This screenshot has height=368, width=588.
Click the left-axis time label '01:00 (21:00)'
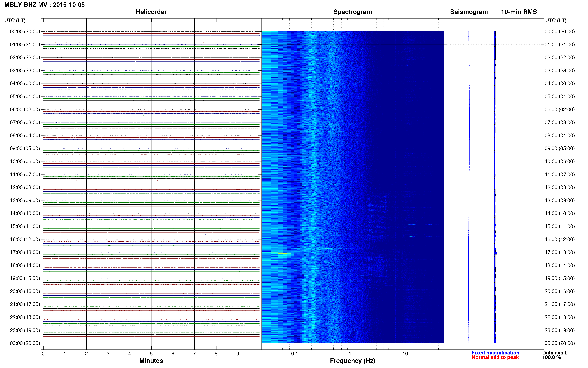tap(25, 45)
